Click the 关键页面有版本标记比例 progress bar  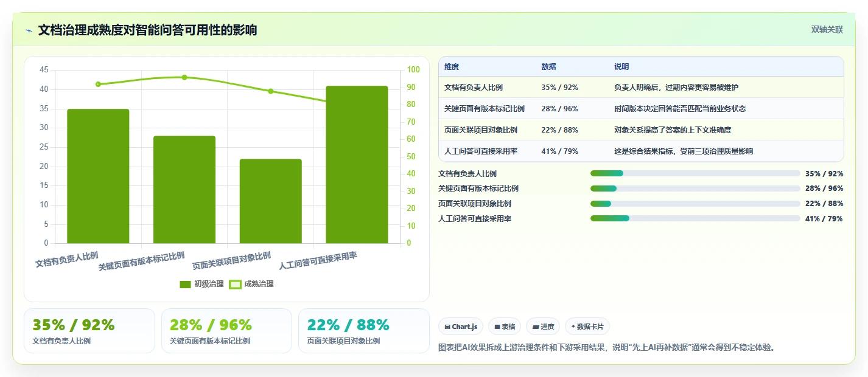tap(695, 188)
